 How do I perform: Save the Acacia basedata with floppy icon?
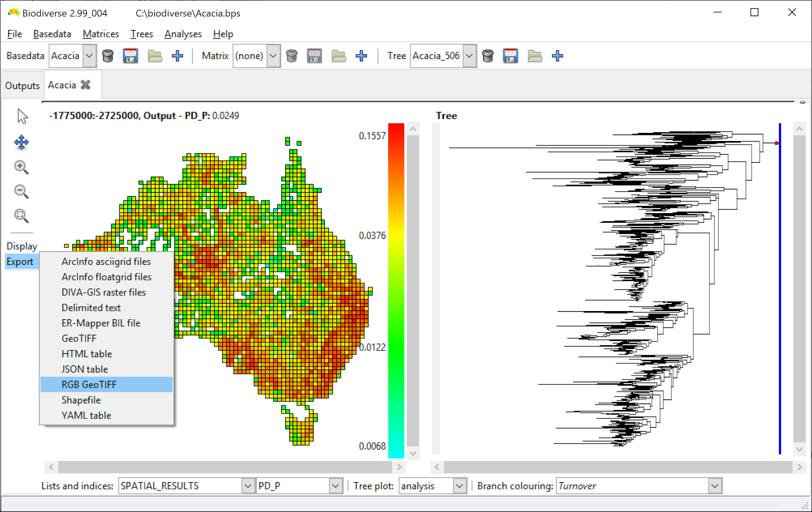tap(130, 56)
